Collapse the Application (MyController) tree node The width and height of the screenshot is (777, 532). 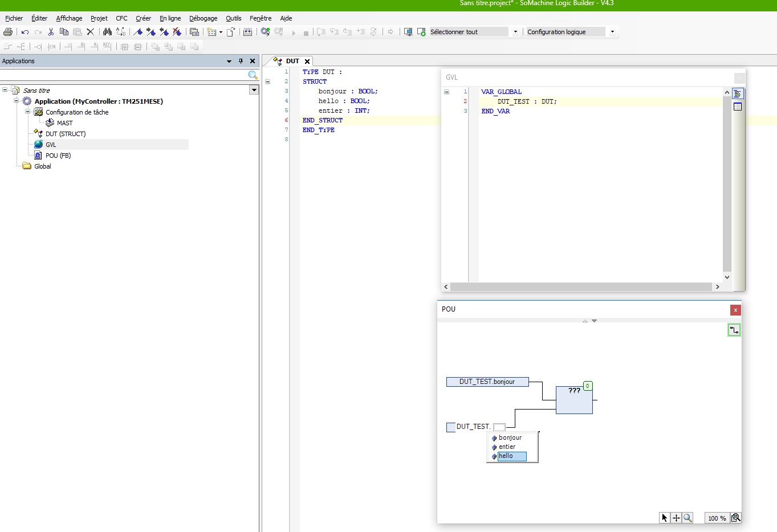[17, 101]
